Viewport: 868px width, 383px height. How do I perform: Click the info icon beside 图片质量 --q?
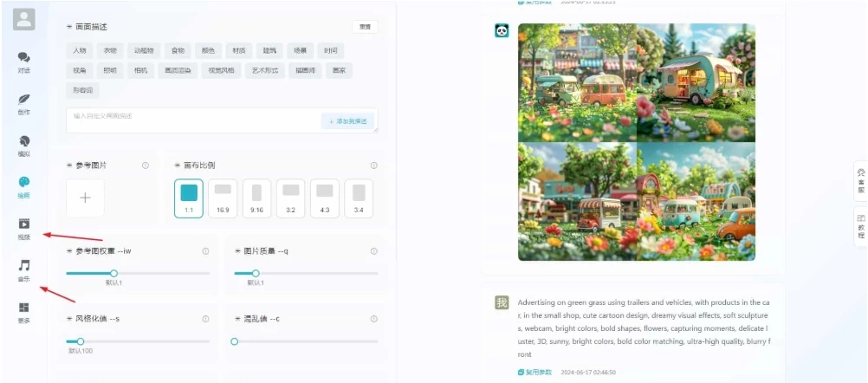[374, 251]
